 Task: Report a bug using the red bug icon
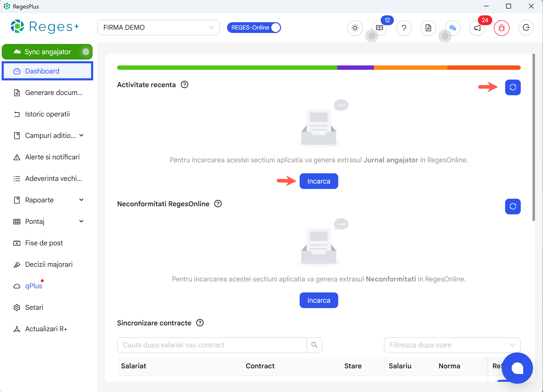click(x=501, y=28)
